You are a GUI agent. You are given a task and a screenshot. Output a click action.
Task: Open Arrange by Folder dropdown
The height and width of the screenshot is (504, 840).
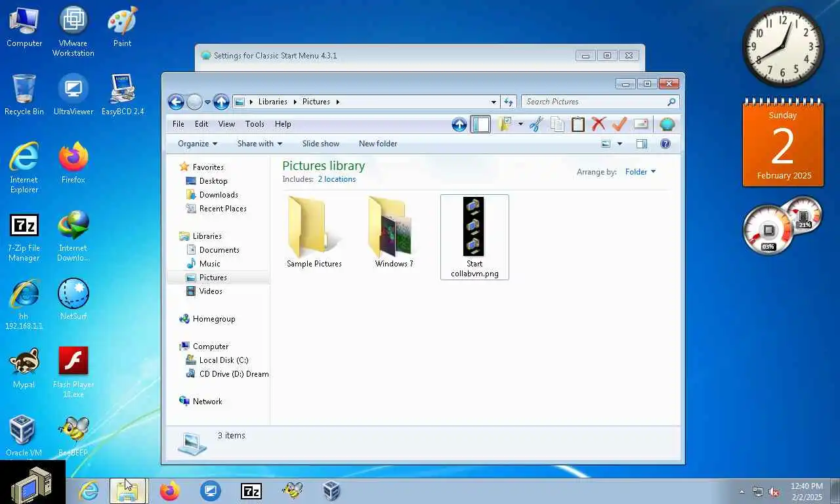pyautogui.click(x=640, y=172)
